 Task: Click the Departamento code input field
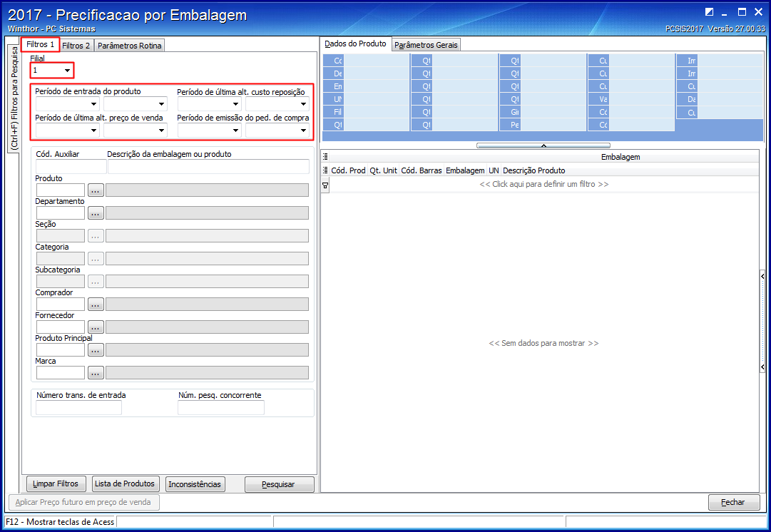61,213
